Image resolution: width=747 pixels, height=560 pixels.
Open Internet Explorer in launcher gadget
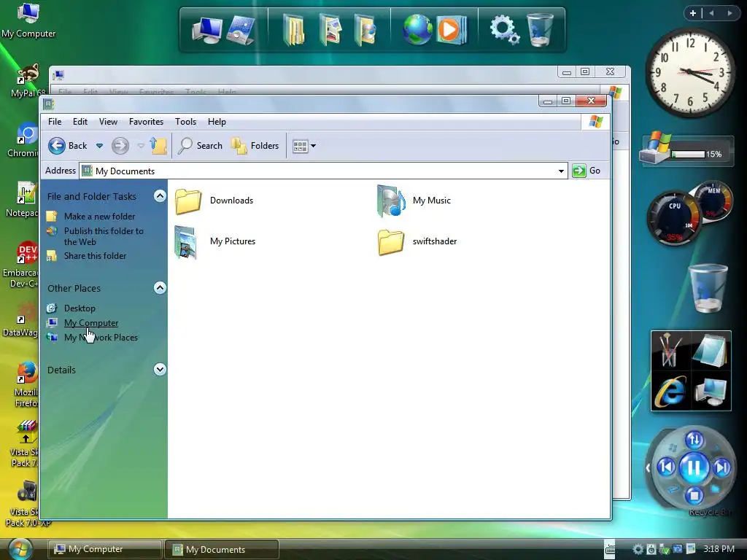click(x=670, y=392)
